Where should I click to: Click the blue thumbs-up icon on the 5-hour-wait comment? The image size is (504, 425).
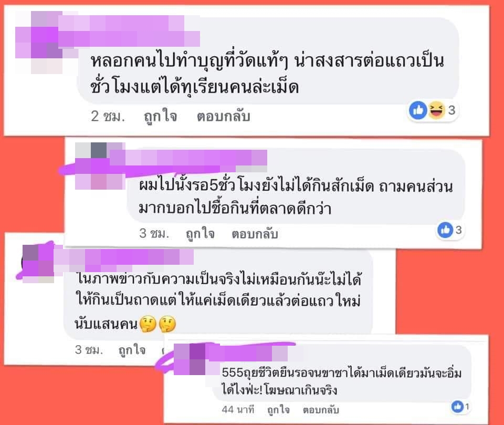point(445,230)
